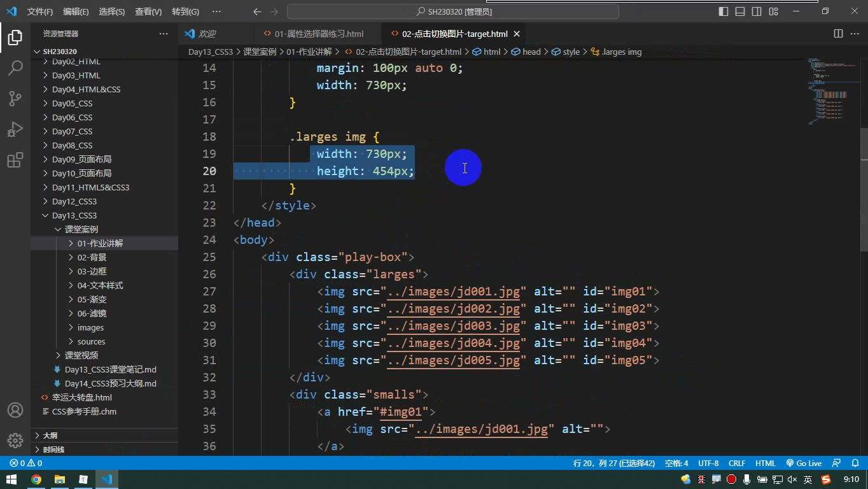The image size is (868, 489).
Task: Switch to 01-属性选择器练习.html tab
Action: tap(313, 34)
